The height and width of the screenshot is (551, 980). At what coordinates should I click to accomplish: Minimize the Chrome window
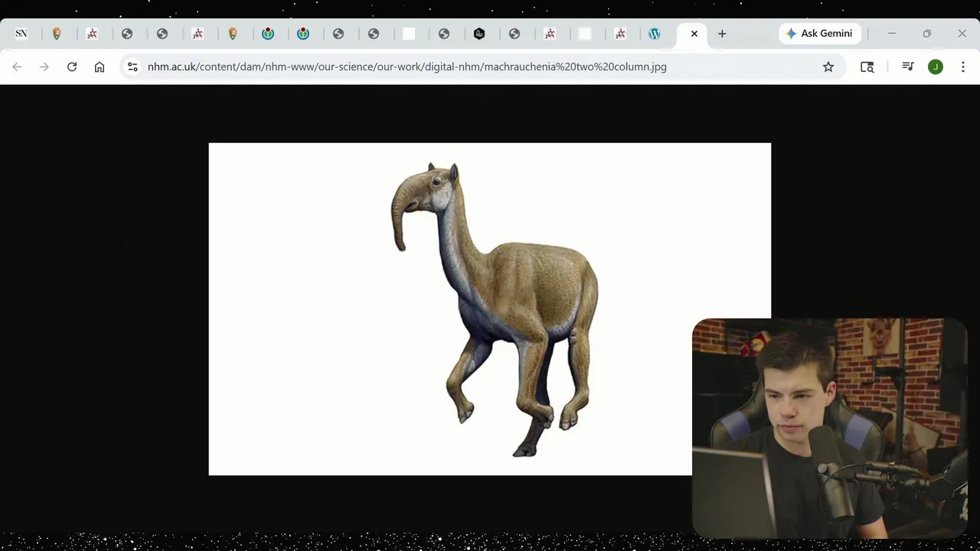(x=892, y=34)
